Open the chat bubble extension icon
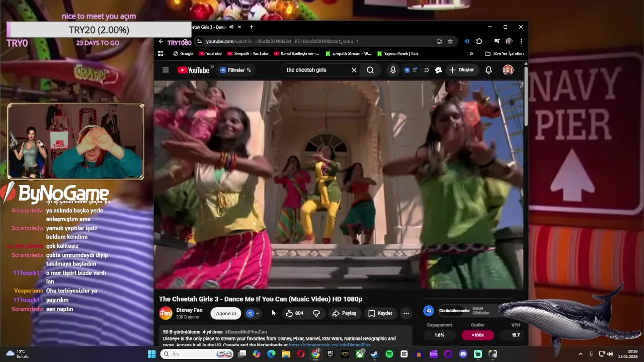The width and height of the screenshot is (644, 362). (x=426, y=70)
